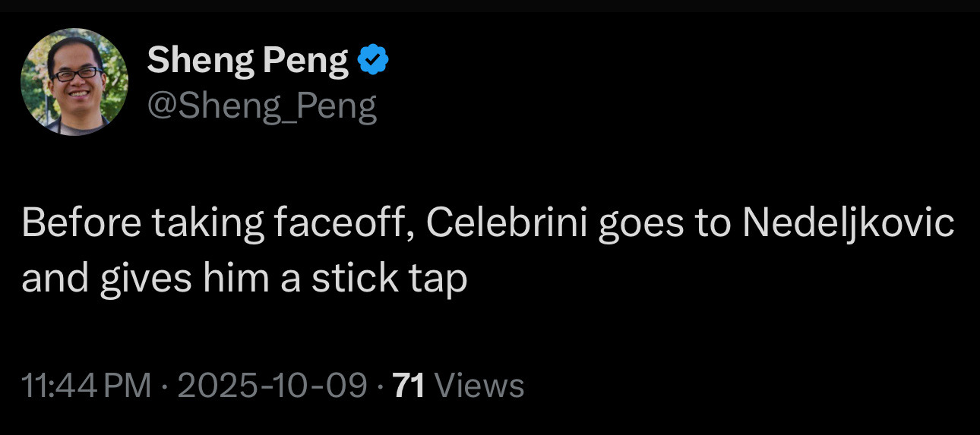Image resolution: width=980 pixels, height=435 pixels.
Task: Open Sheng Peng's profile picture
Action: pyautogui.click(x=74, y=82)
